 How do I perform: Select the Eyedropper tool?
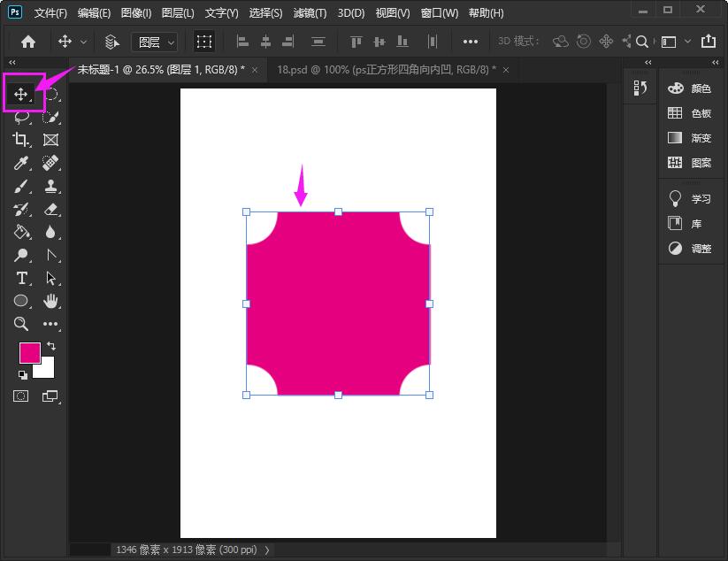pos(21,163)
